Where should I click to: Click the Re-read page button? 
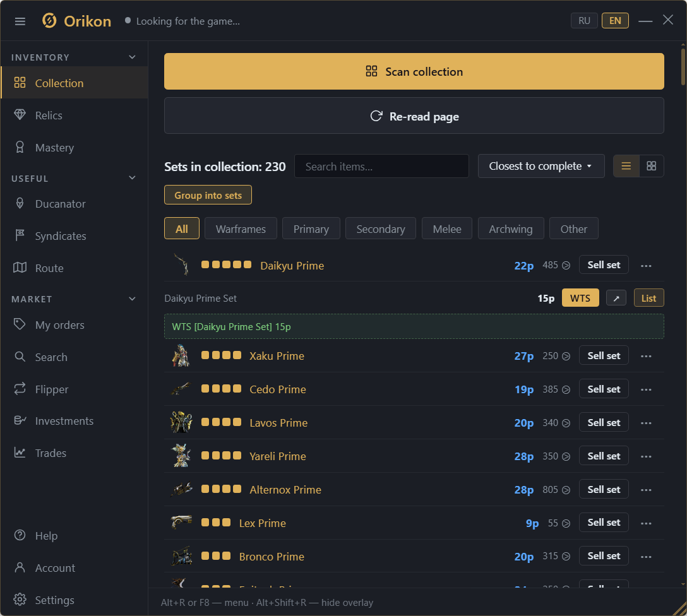pos(414,115)
